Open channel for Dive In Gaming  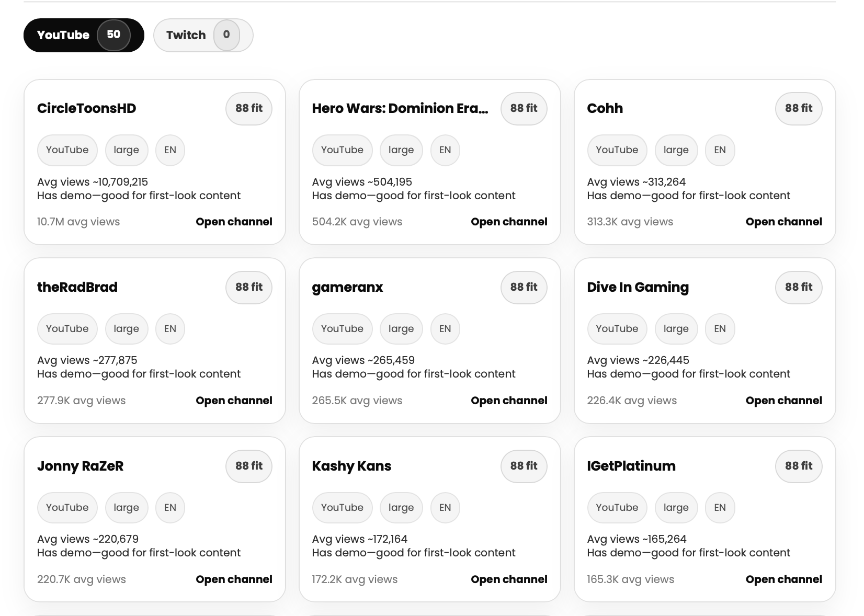point(783,400)
